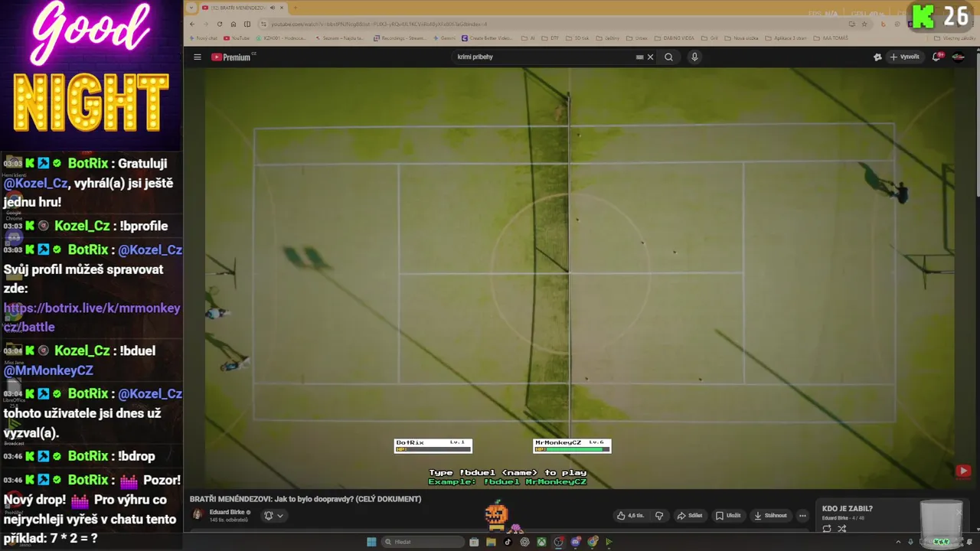Open Xbox app from taskbar

point(541,542)
